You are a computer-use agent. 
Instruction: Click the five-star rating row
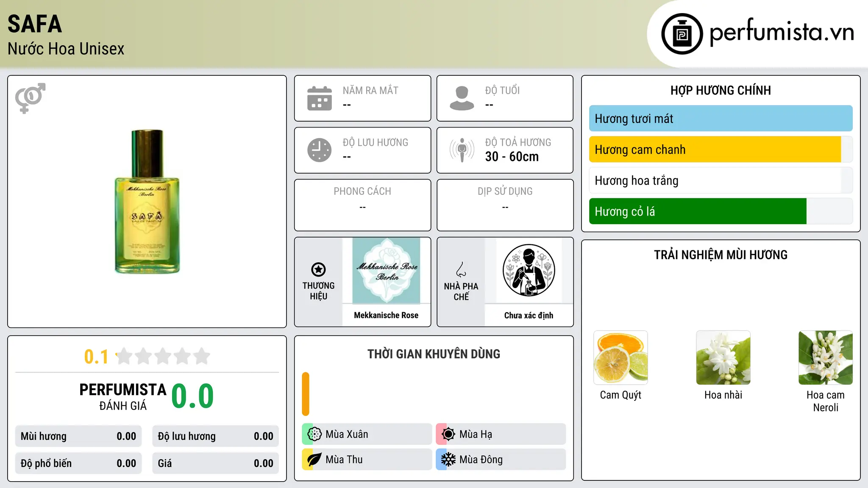pos(163,356)
